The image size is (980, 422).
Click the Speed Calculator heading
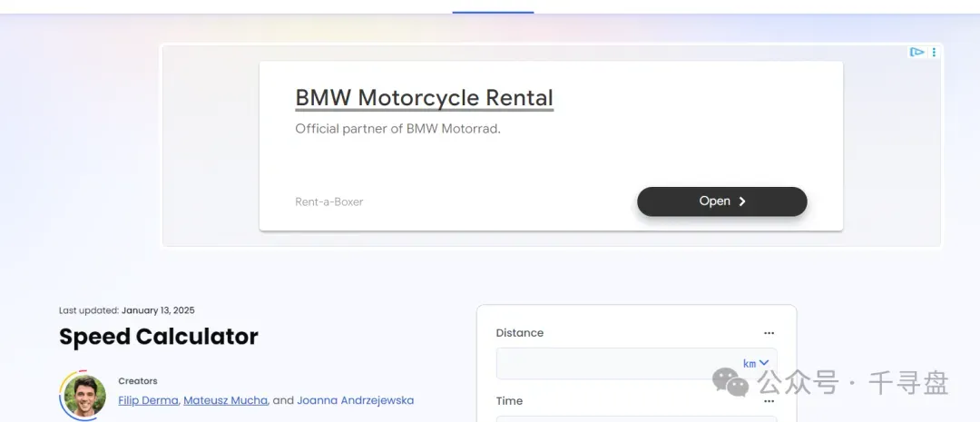click(159, 337)
